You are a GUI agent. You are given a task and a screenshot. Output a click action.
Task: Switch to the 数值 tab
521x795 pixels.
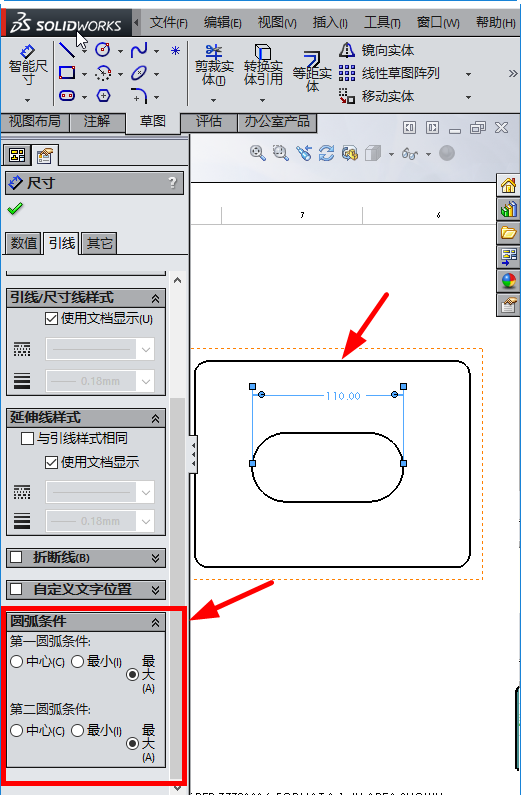click(24, 243)
